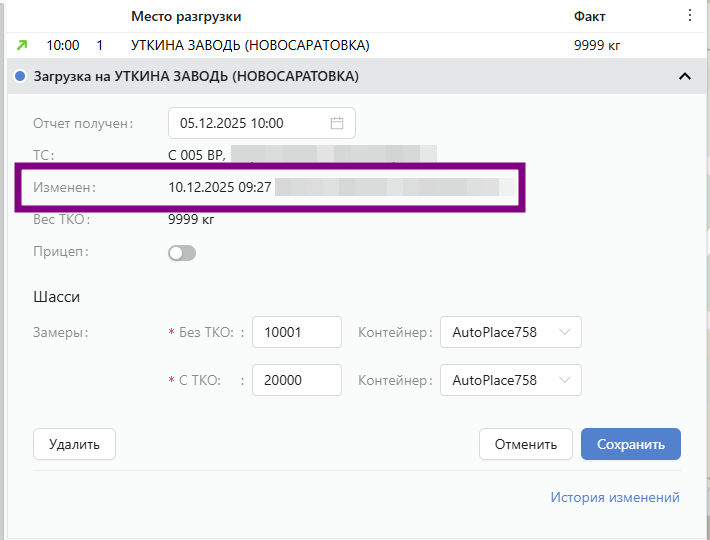This screenshot has width=710, height=540.
Task: Open the three-dot column options menu
Action: [689, 16]
